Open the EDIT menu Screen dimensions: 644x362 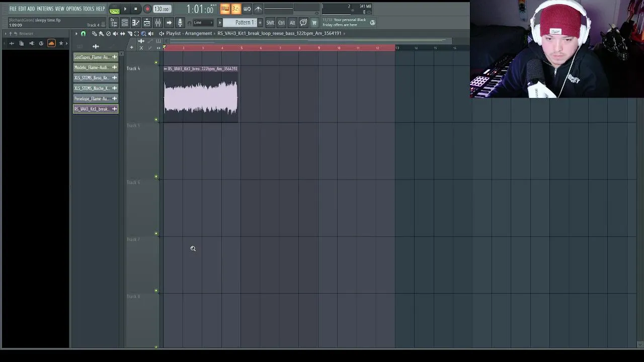click(x=22, y=9)
